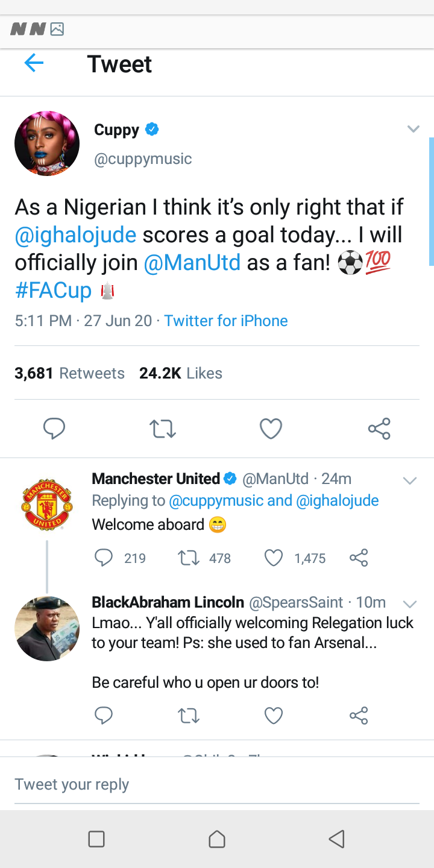Share Cuppy's main tweet
The width and height of the screenshot is (434, 868).
pos(379,429)
